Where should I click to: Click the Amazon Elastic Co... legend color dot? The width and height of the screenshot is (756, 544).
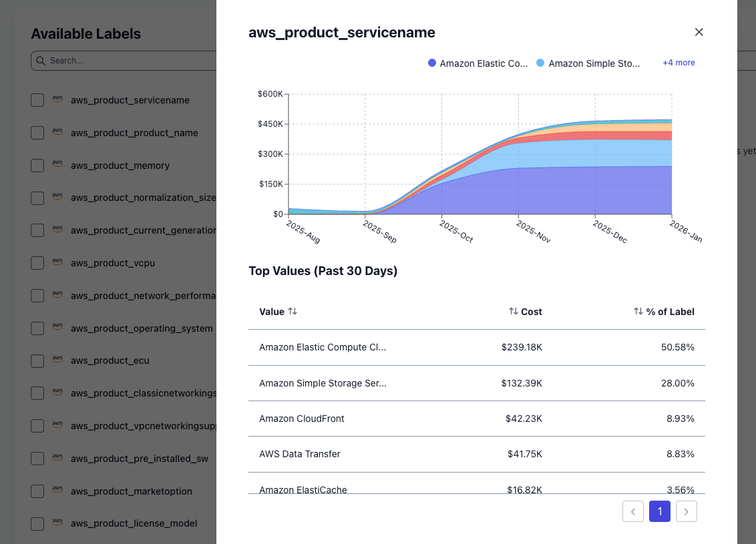[x=432, y=63]
